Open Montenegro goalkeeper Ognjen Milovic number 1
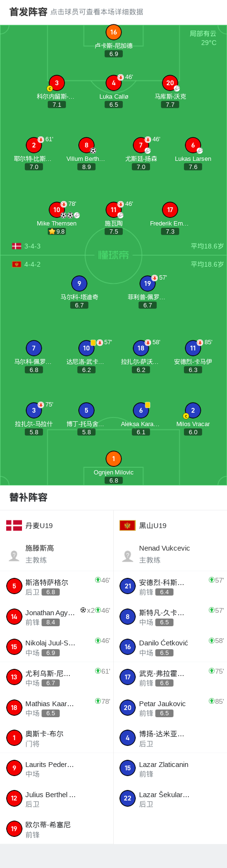The image size is (227, 868). [113, 459]
